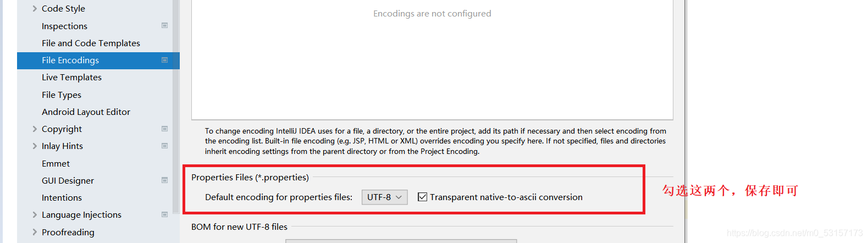The width and height of the screenshot is (868, 243).
Task: Open Android Layout Editor settings
Action: (86, 112)
